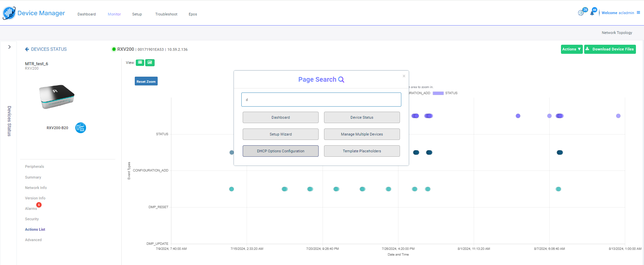Click the Alarms red badge showing 5
Viewport: 644px width, 265px height.
(39, 205)
